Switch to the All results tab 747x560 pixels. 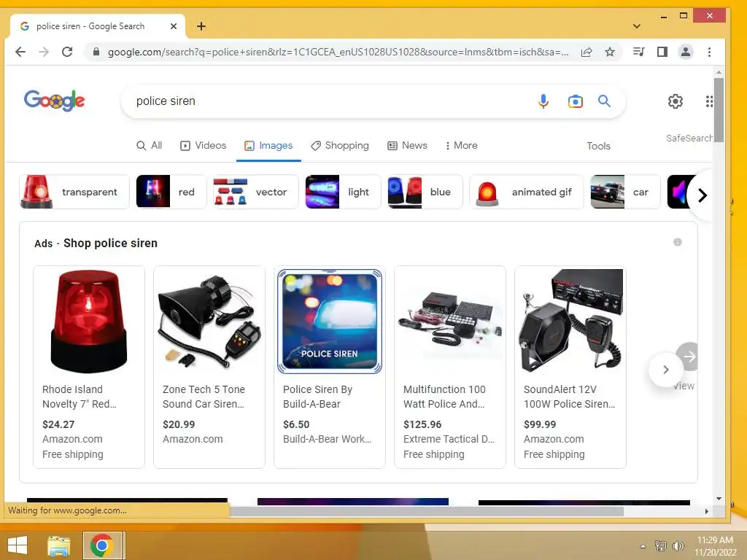[149, 146]
